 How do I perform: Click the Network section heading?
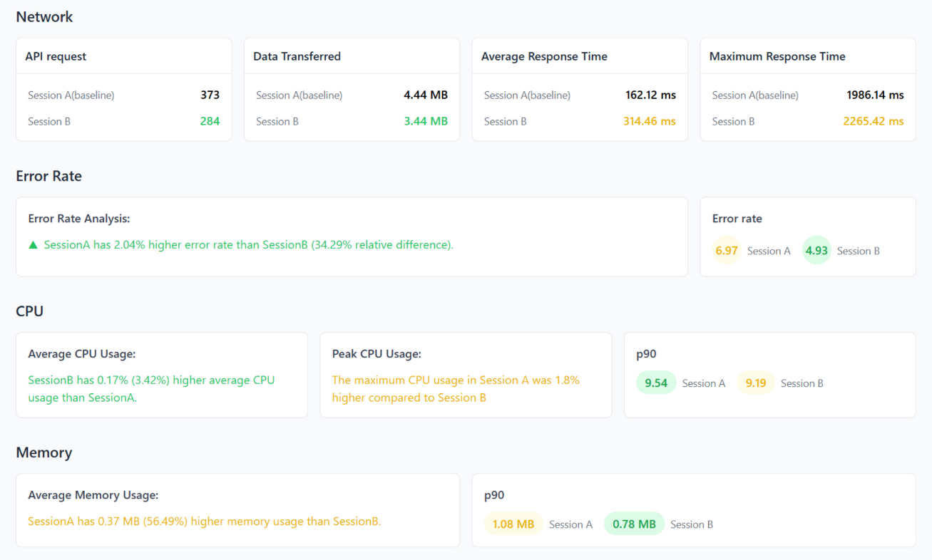click(x=44, y=17)
